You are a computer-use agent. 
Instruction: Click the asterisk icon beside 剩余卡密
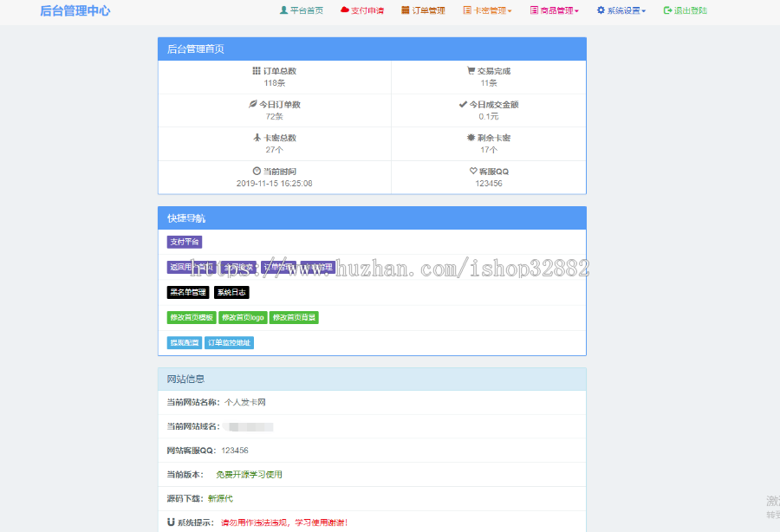point(471,137)
